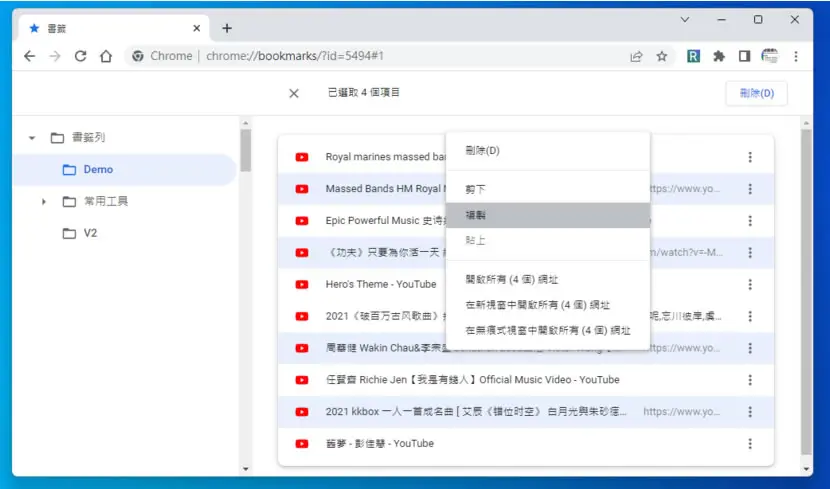The width and height of the screenshot is (830, 489).
Task: Collapse the 書籤列 folder tree
Action: point(32,138)
